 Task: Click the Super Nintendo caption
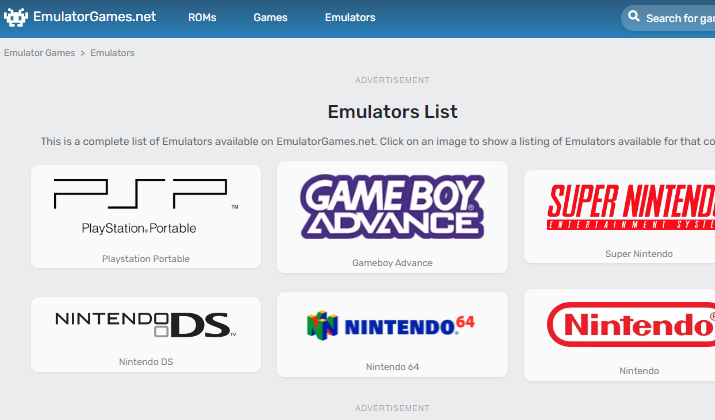point(639,254)
